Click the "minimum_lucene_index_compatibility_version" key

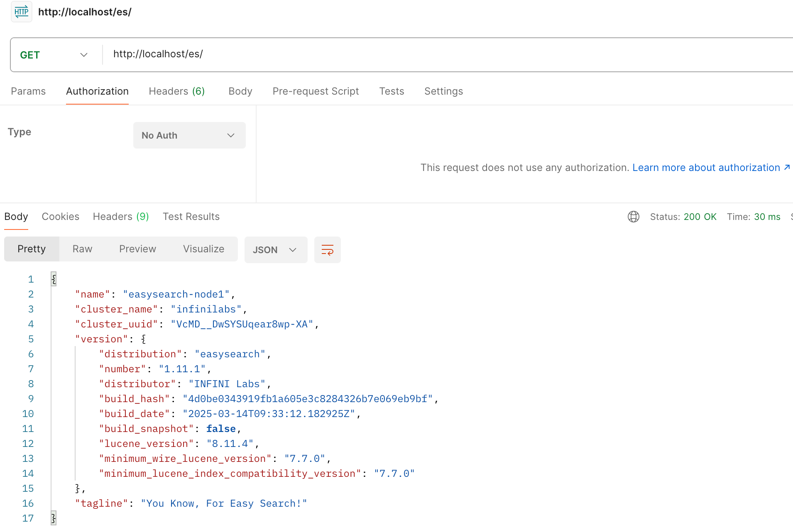(x=230, y=473)
